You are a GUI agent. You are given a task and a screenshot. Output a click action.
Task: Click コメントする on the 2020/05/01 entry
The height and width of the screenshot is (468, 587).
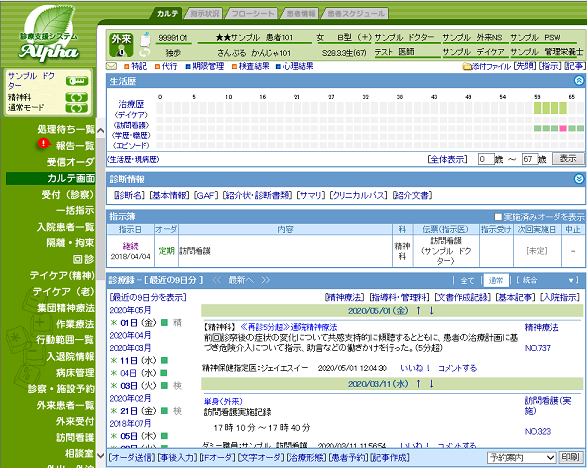[457, 368]
